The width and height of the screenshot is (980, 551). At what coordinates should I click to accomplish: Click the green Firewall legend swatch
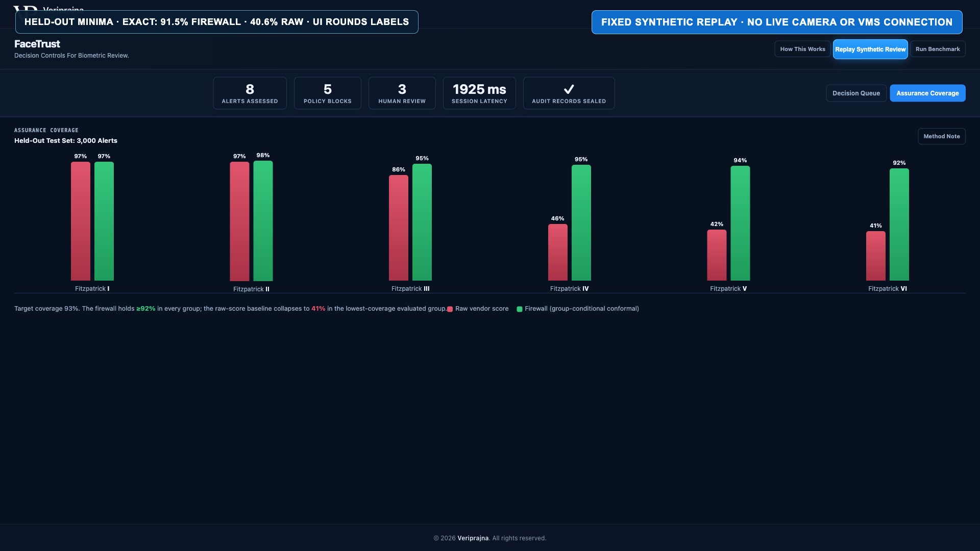point(520,309)
